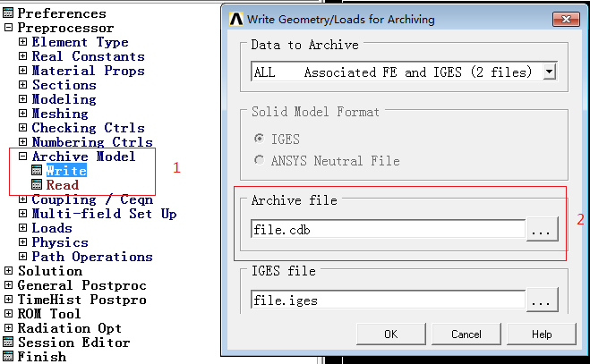Open Preferences from the main menu
Screen dimensions: 590x364
(62, 13)
